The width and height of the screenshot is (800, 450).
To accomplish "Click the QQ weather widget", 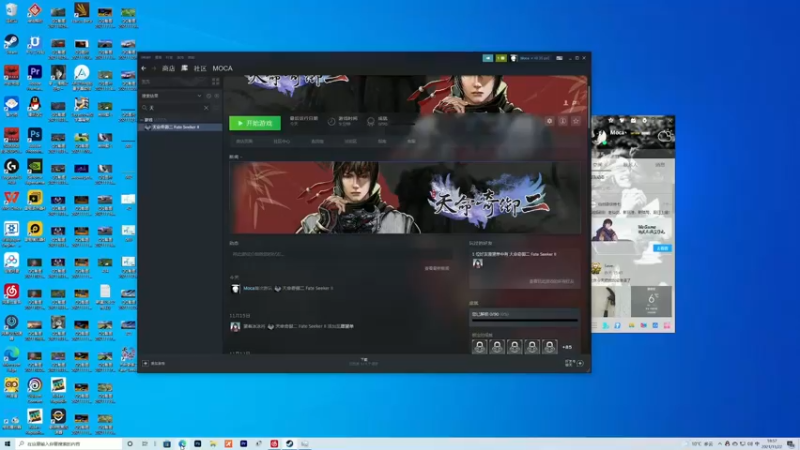I will pyautogui.click(x=652, y=302).
